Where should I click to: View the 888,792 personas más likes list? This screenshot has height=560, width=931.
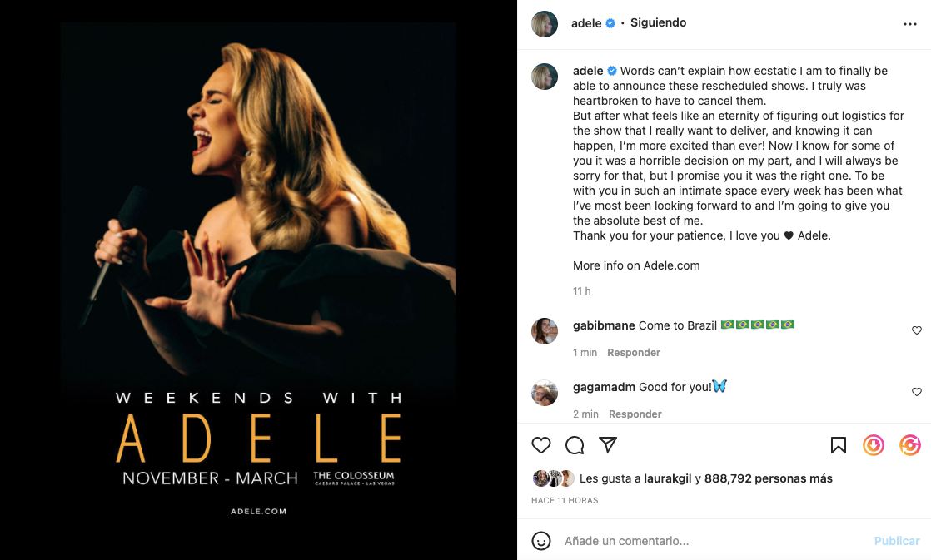coord(768,478)
